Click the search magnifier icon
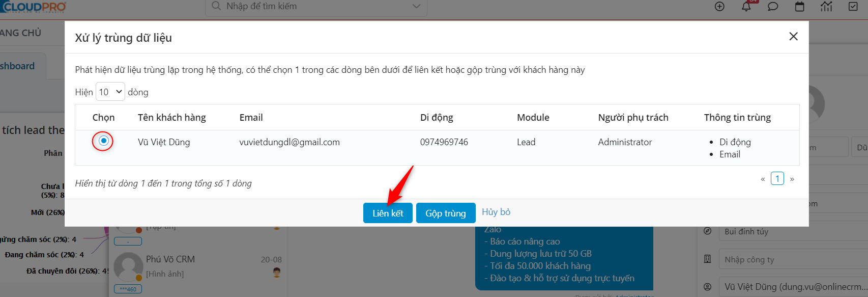868x297 pixels. (216, 6)
